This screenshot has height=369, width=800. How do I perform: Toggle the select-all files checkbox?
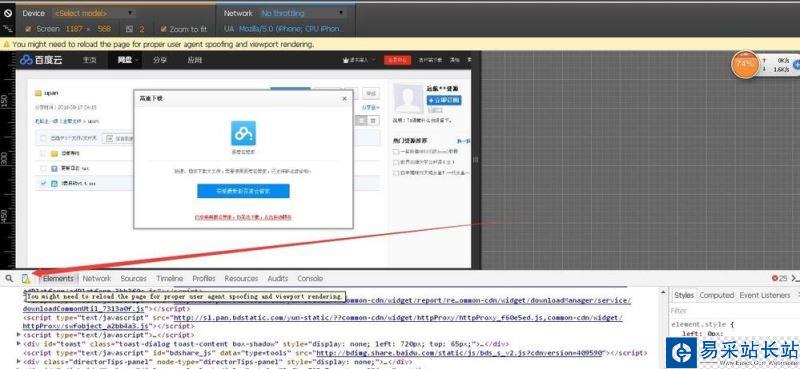coord(43,138)
